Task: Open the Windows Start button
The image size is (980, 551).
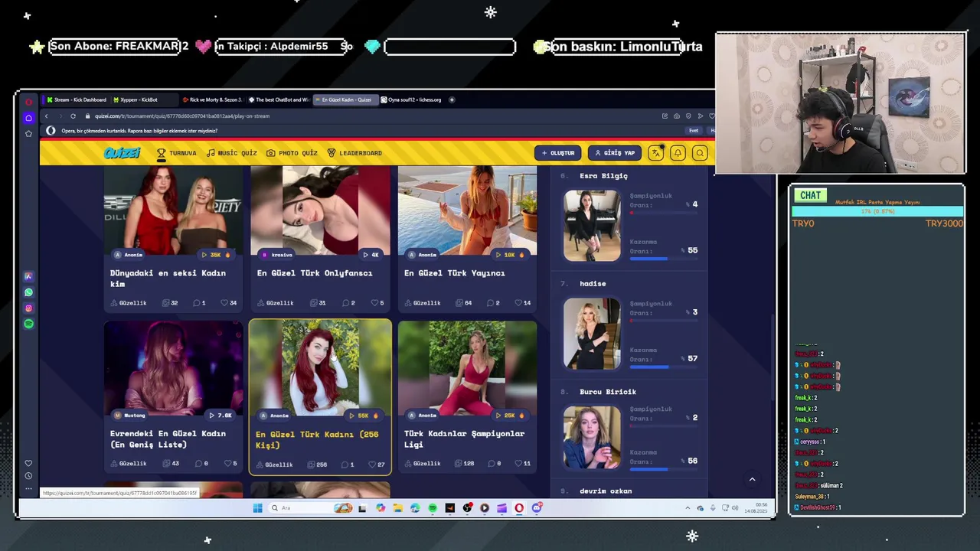Action: click(x=257, y=508)
